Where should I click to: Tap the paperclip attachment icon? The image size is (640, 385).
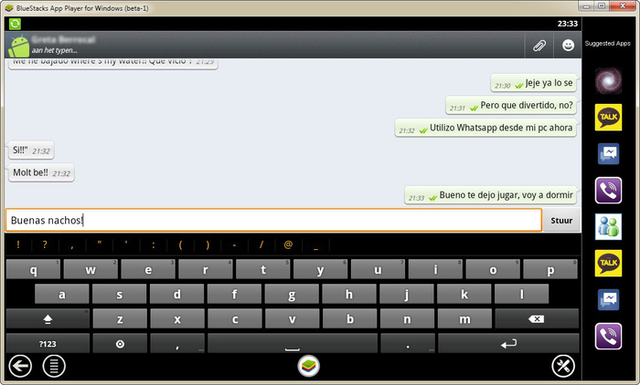tap(539, 45)
